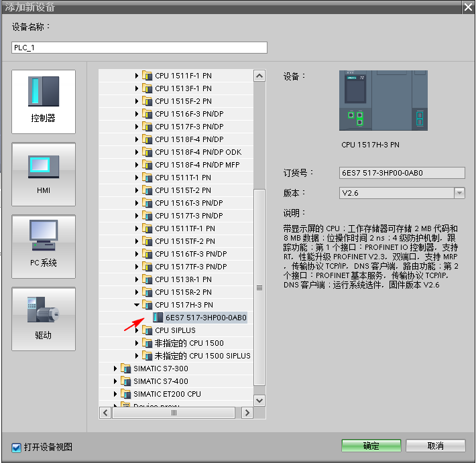Image resolution: width=476 pixels, height=463 pixels.
Task: Expand the CPU 1513R-1 PN node
Action: click(x=137, y=279)
